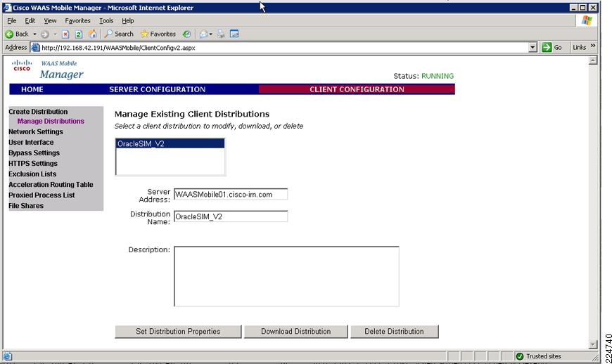Open the Back button history dropdown
This screenshot has height=364, width=612.
34,34
